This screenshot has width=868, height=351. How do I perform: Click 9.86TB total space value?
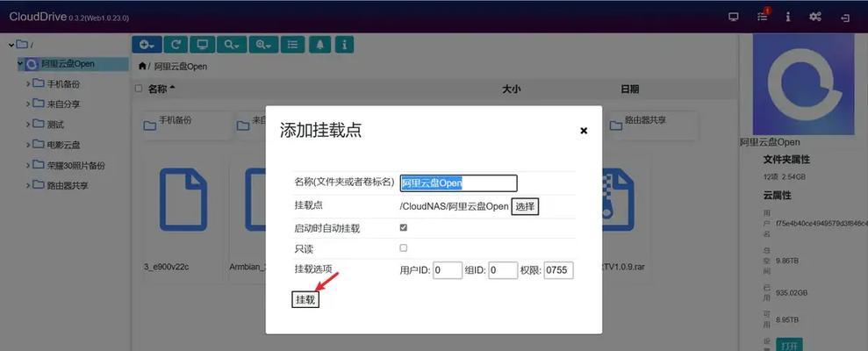click(788, 261)
